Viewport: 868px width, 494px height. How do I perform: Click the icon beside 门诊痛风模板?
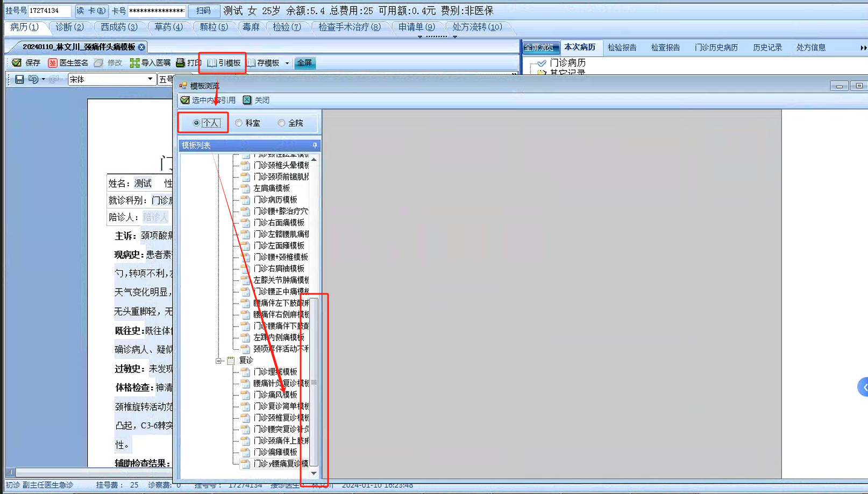pos(245,395)
